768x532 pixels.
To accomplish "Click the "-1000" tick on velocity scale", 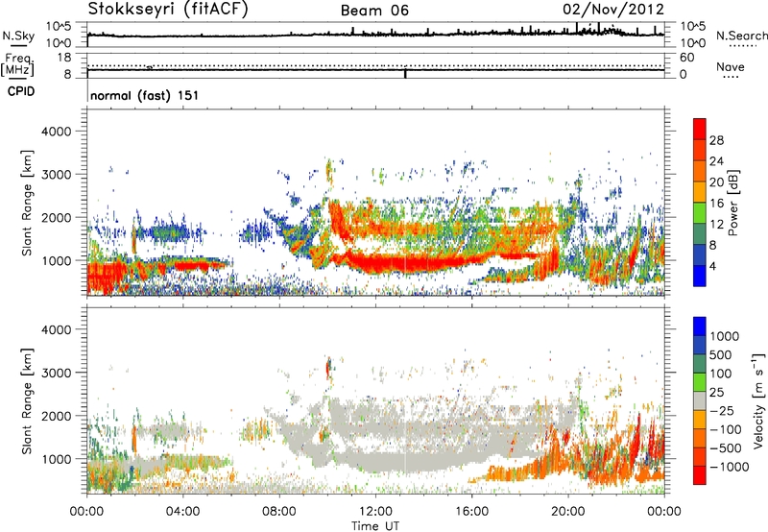I will click(730, 467).
